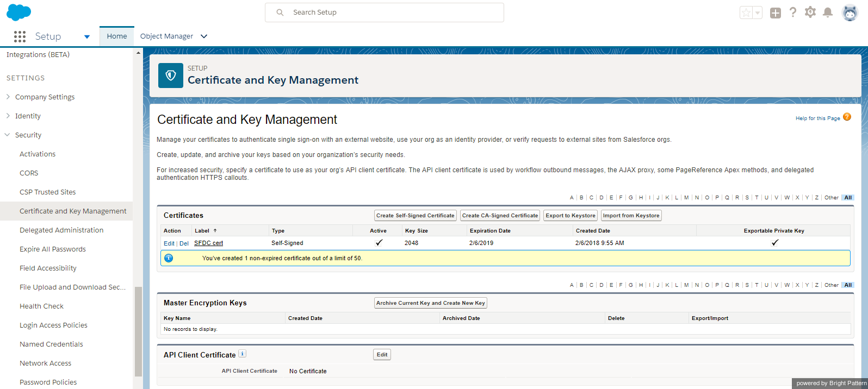Viewport: 868px width, 389px height.
Task: Click the sidebar scroll up arrow
Action: point(138,53)
